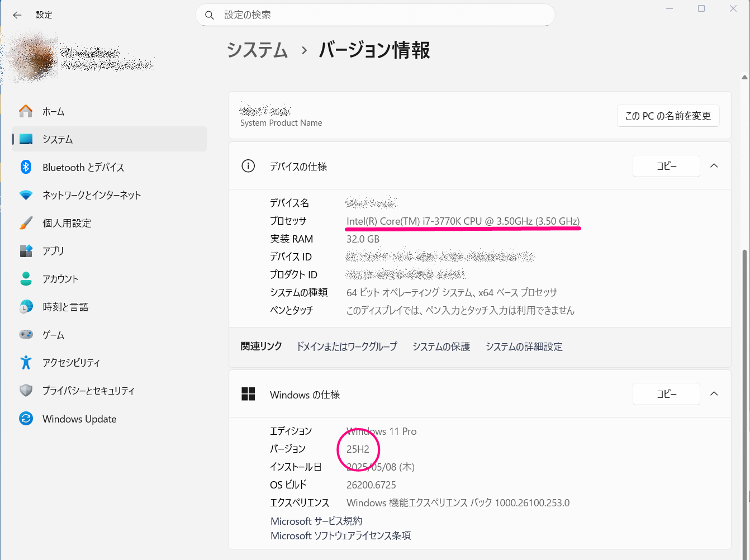Open ネットワークとインターネット via its globe icon
The width and height of the screenshot is (750, 560).
(26, 195)
